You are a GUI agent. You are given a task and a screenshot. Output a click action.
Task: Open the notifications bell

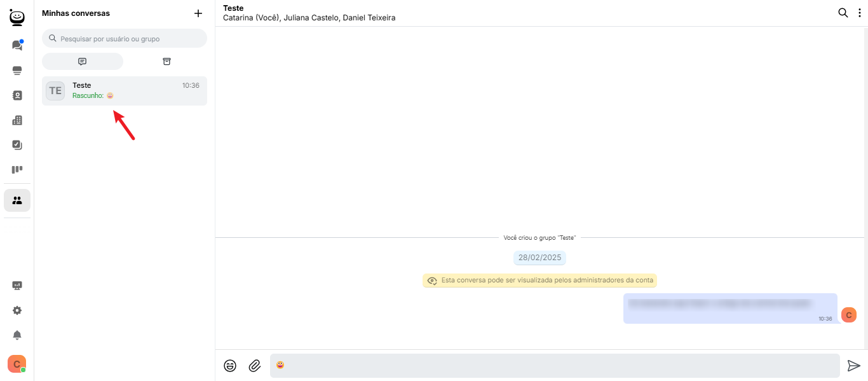tap(17, 335)
